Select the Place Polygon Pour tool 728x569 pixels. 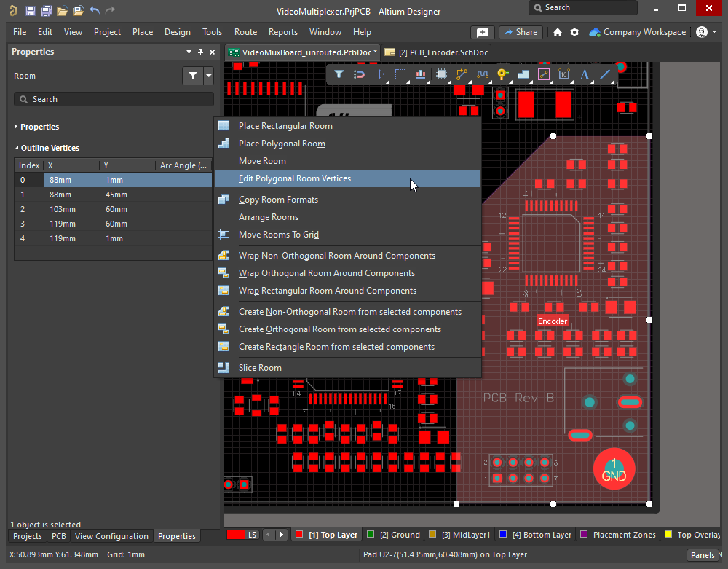tap(523, 74)
